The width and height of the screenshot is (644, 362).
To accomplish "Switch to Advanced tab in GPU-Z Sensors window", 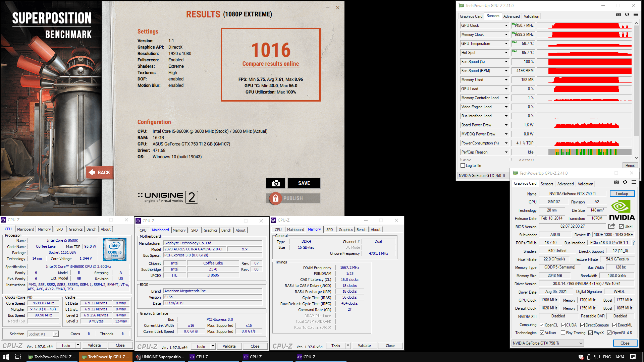I will [x=511, y=16].
